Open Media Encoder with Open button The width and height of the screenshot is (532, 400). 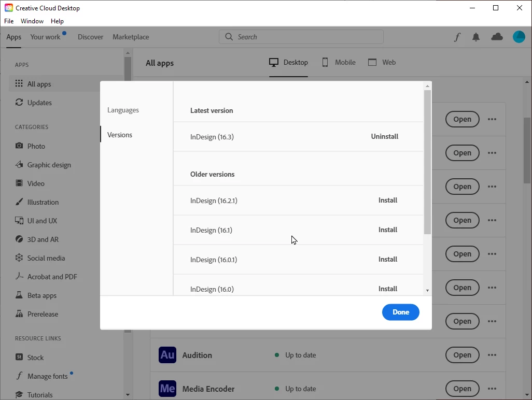[462, 389]
